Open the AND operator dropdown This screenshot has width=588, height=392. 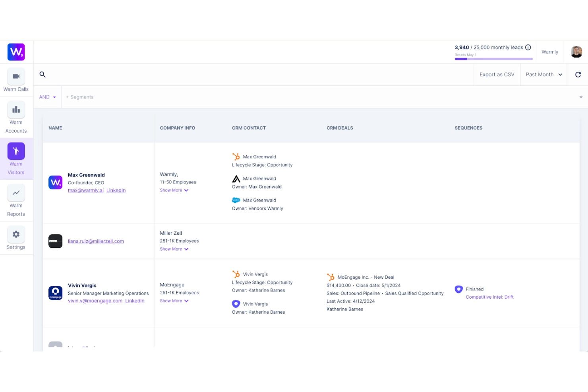pos(47,97)
